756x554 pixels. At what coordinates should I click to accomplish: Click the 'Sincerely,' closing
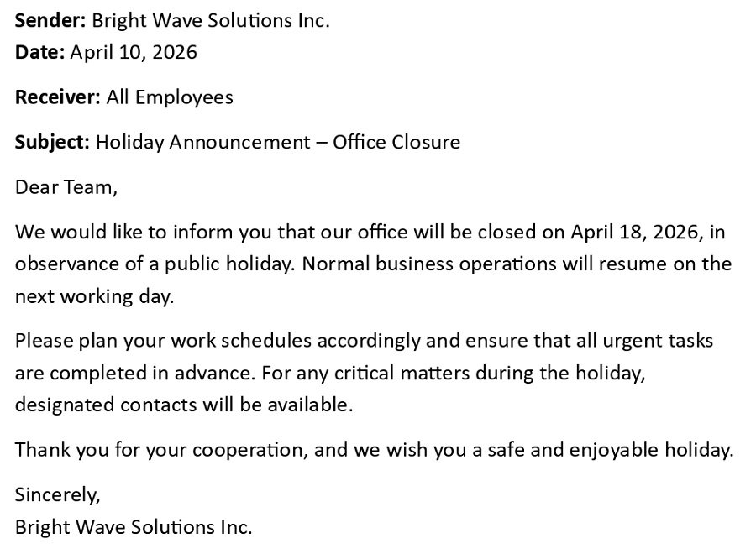57,494
